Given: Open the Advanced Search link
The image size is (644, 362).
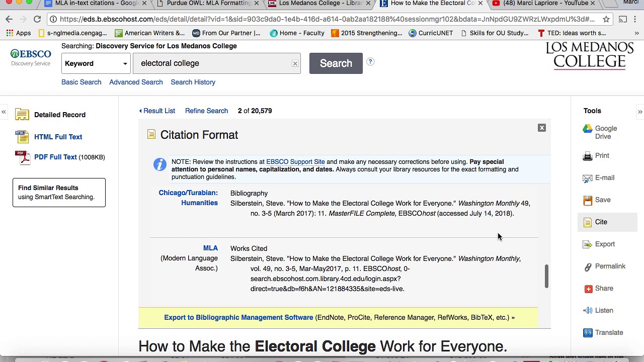Looking at the screenshot, I should click(136, 82).
